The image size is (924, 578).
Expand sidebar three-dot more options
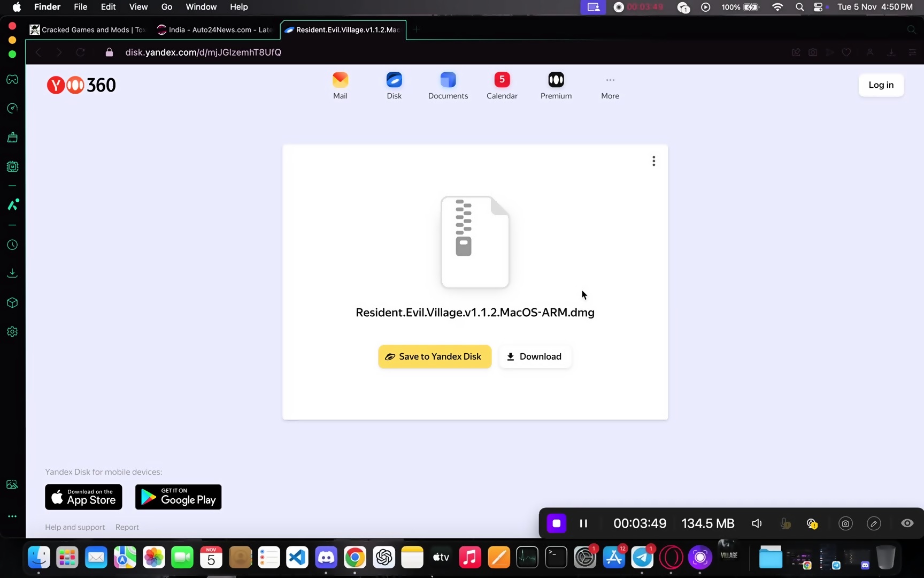point(12,516)
